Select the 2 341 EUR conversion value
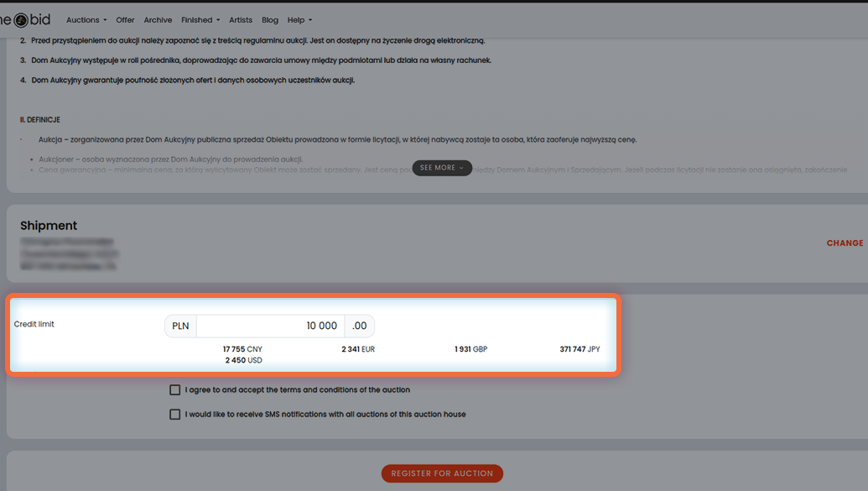 pos(358,349)
